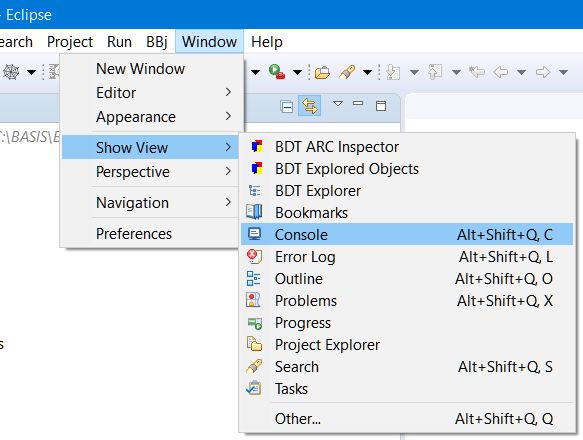This screenshot has width=583, height=440.
Task: Show the BDT ARC Inspector view
Action: (407, 147)
